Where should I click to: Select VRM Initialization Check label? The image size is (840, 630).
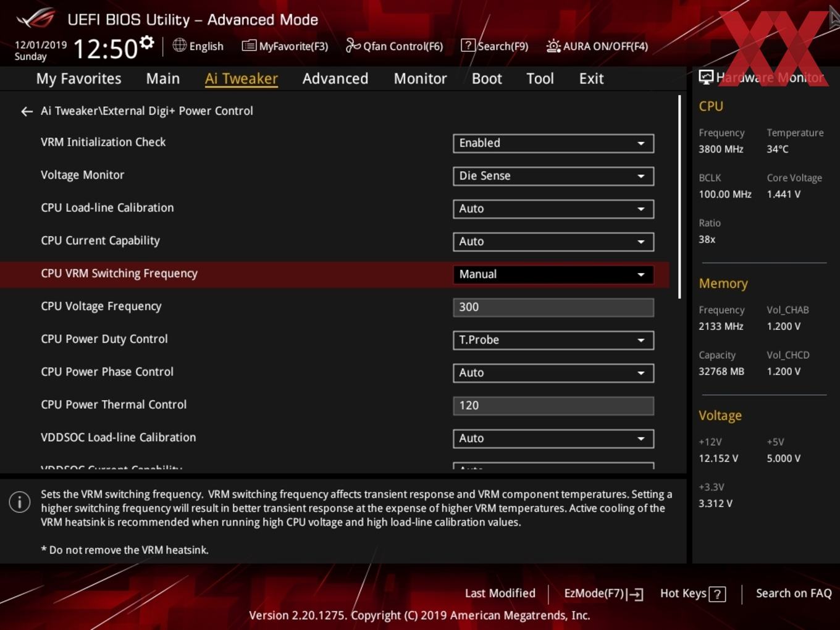(x=103, y=142)
